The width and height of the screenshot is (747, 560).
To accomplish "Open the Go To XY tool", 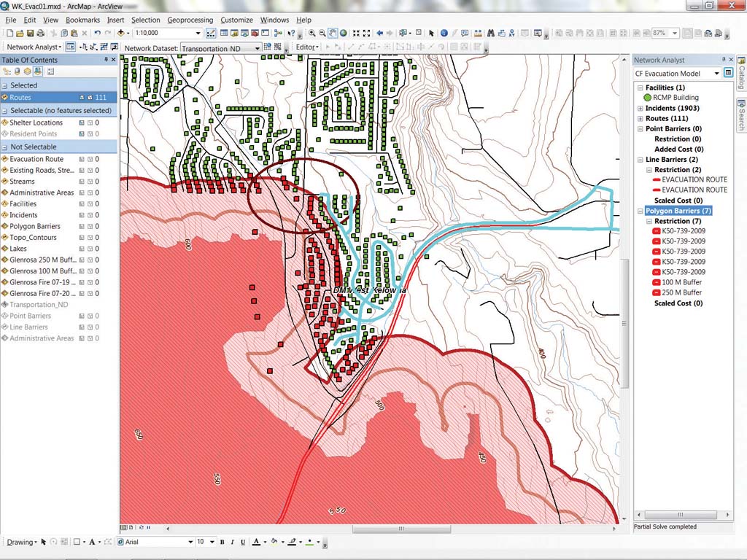I will (x=511, y=34).
